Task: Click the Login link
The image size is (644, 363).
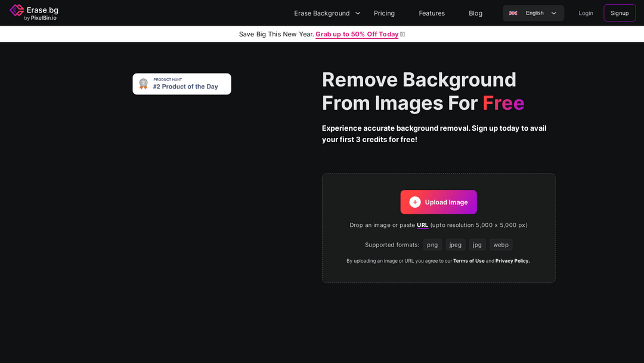Action: (586, 13)
